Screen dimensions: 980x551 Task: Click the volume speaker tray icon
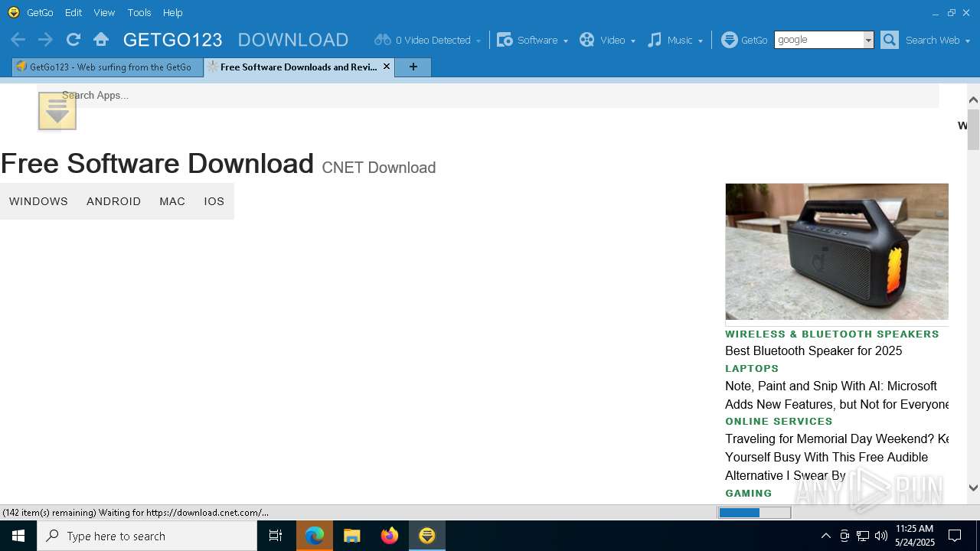click(x=881, y=536)
